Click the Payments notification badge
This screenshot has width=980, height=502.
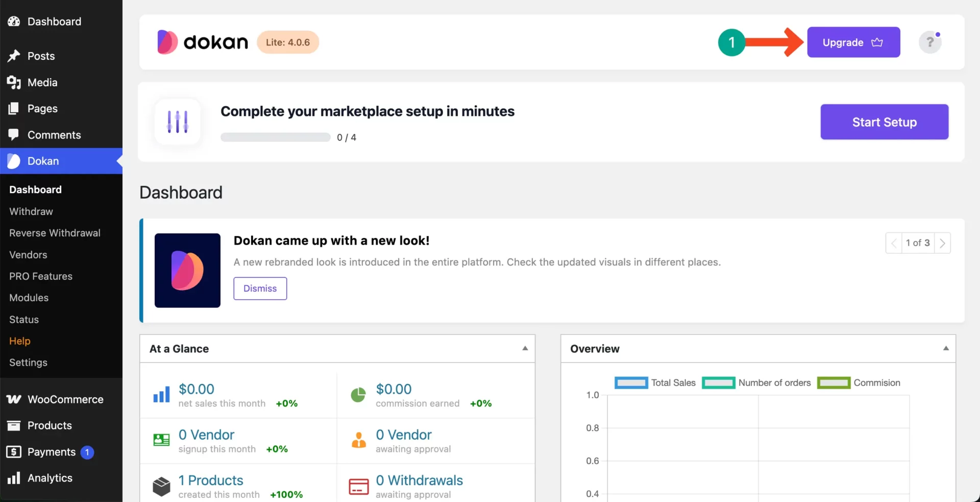(x=87, y=452)
